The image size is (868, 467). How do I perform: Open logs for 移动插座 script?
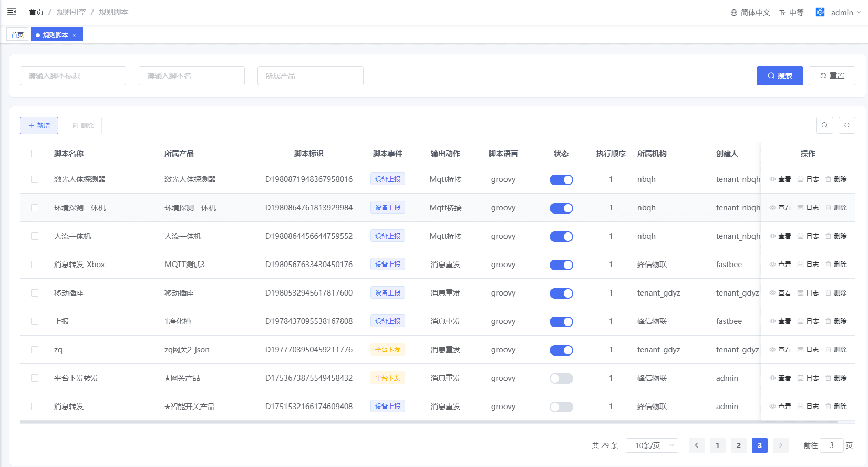point(808,293)
